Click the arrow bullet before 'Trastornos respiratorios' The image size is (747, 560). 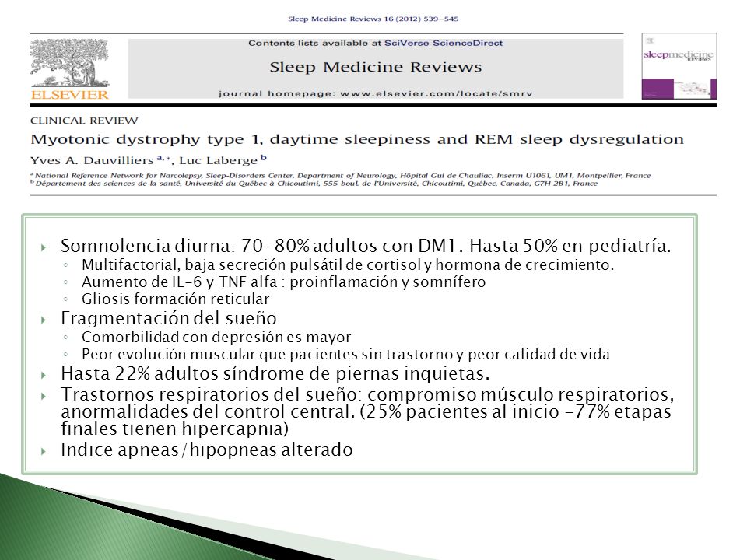(44, 396)
